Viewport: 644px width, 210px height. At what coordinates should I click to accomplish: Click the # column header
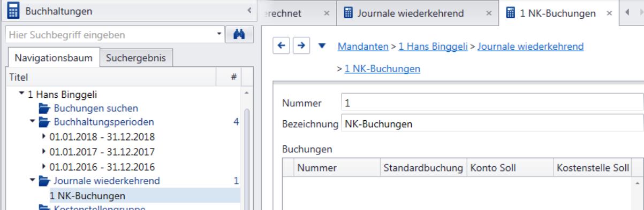click(233, 77)
